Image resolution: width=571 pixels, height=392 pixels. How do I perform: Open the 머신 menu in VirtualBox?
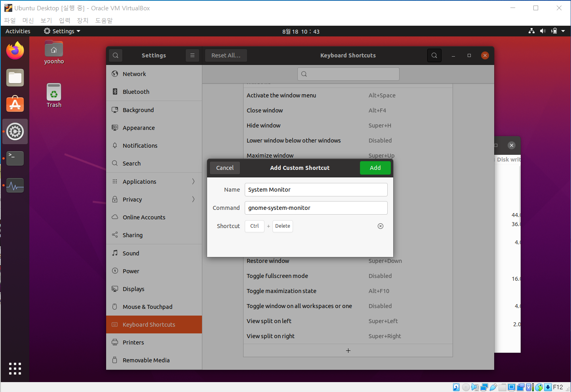[28, 20]
